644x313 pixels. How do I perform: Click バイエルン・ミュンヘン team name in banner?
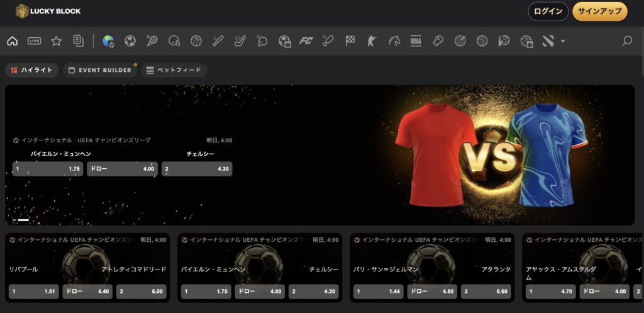click(x=61, y=154)
